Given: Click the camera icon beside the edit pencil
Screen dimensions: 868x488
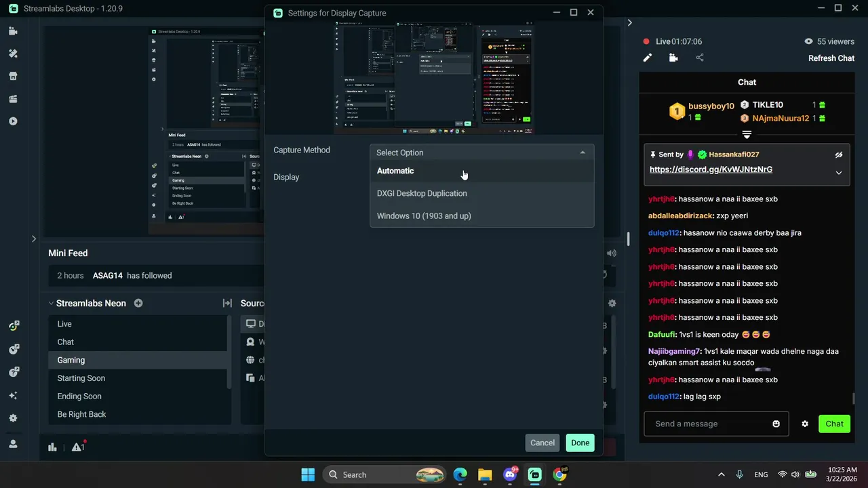Looking at the screenshot, I should [x=673, y=58].
